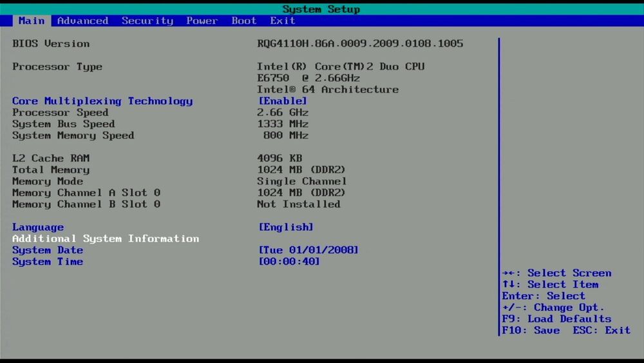Image resolution: width=644 pixels, height=363 pixels.
Task: Edit the [00:00:40] time field
Action: [x=289, y=262]
